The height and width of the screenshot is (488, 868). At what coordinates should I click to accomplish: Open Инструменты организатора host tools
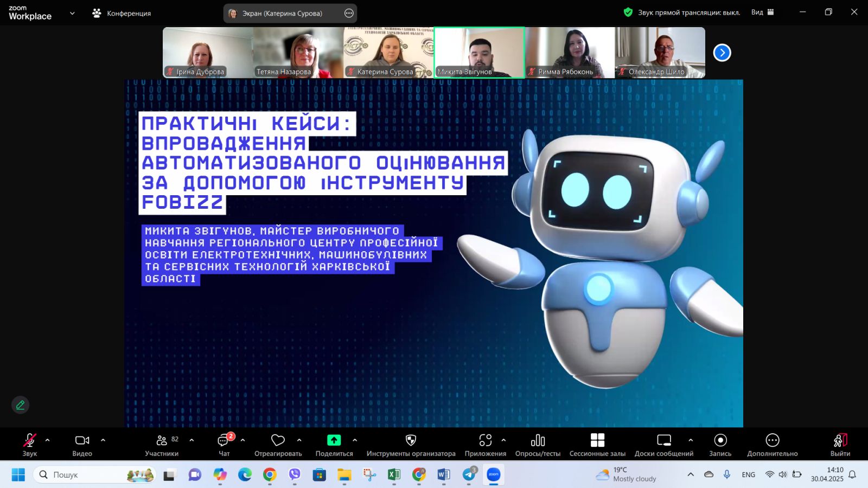tap(411, 445)
